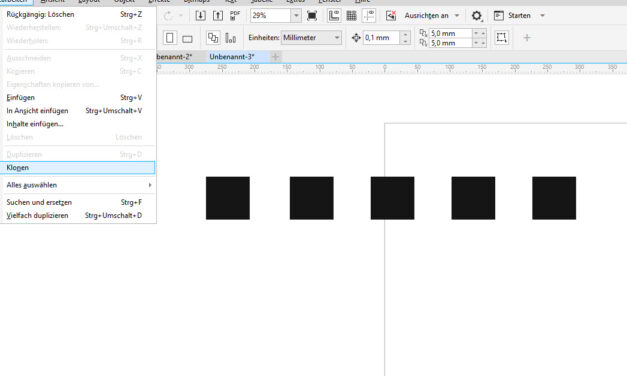Toggle the show guidelines icon
This screenshot has width=627, height=376.
[369, 16]
